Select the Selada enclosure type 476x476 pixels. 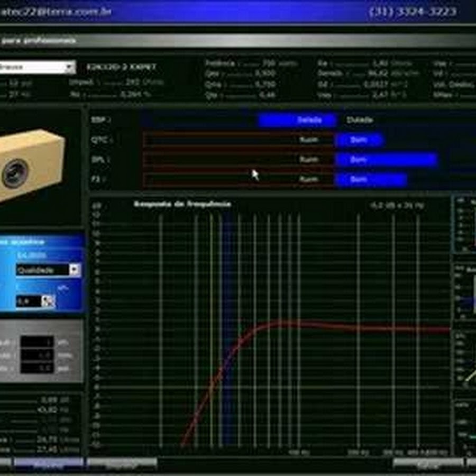pos(298,120)
